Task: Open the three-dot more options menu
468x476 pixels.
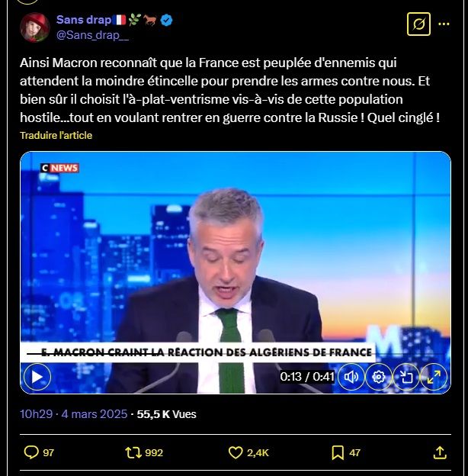Action: (444, 24)
